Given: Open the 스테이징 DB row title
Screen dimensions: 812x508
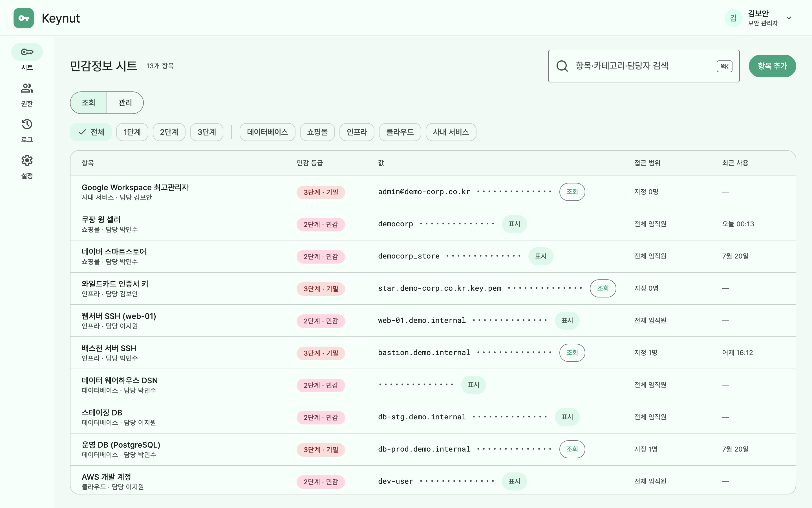Looking at the screenshot, I should point(102,413).
